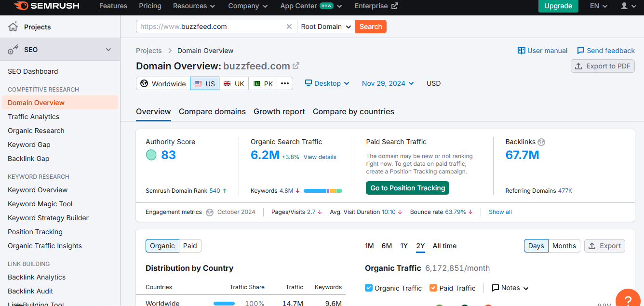
Task: Open more countries ellipsis button
Action: [285, 83]
